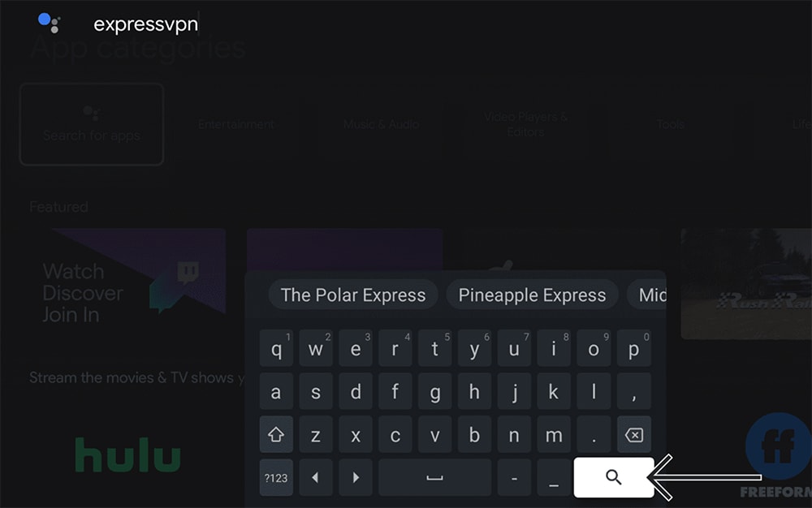The width and height of the screenshot is (812, 508).
Task: Tap the letter q key
Action: (276, 349)
